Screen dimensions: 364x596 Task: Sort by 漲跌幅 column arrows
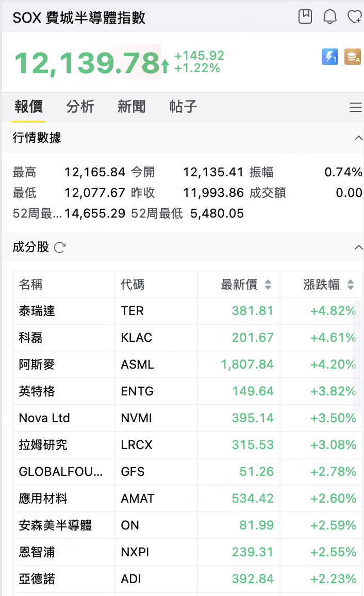[x=351, y=284]
